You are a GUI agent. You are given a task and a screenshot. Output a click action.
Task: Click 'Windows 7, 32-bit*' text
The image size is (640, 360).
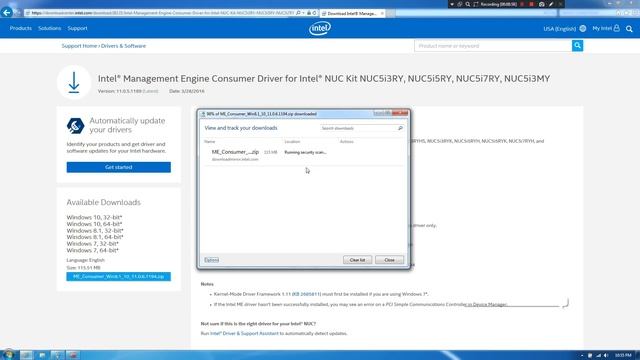93,244
